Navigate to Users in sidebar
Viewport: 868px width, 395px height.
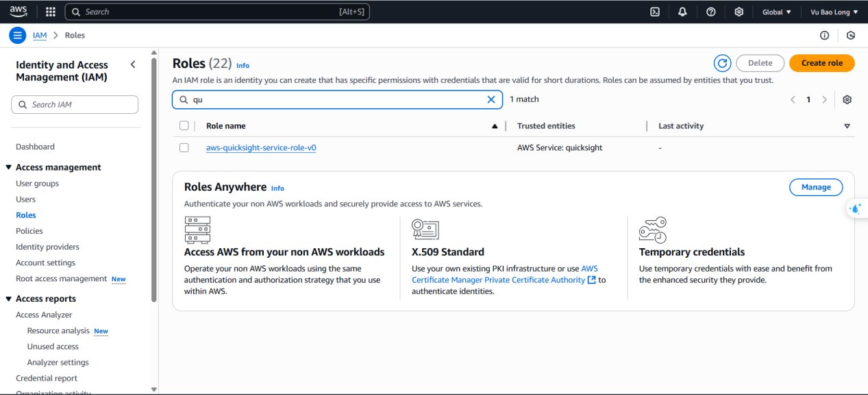coord(25,200)
